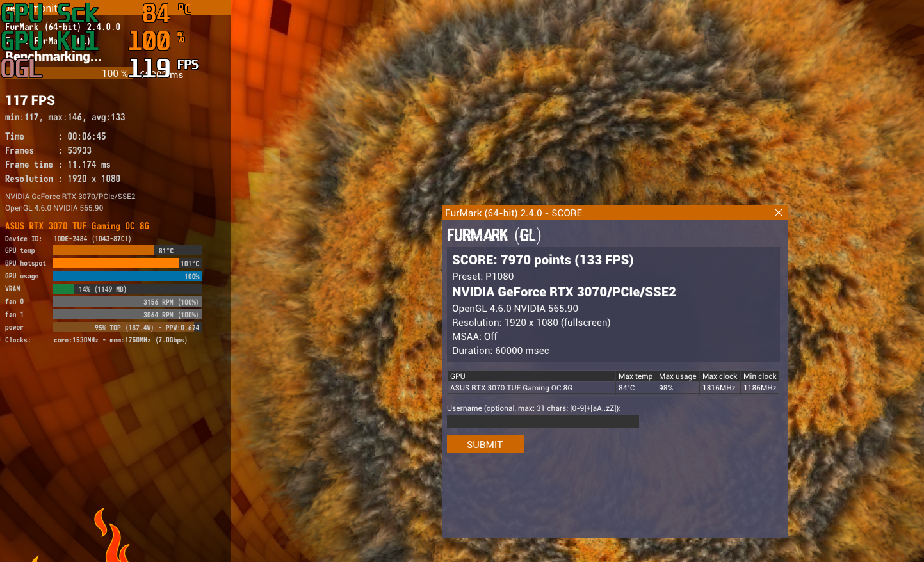Image resolution: width=924 pixels, height=562 pixels.
Task: Click the GPU temp bar showing 81°C
Action: pyautogui.click(x=127, y=251)
